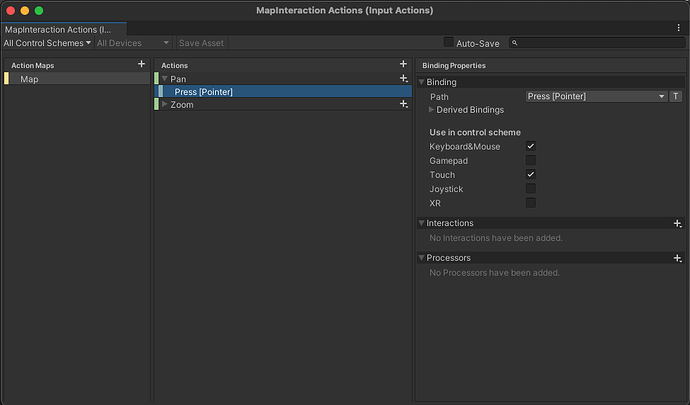The height and width of the screenshot is (405, 690).
Task: Open the Path binding dropdown
Action: 596,96
